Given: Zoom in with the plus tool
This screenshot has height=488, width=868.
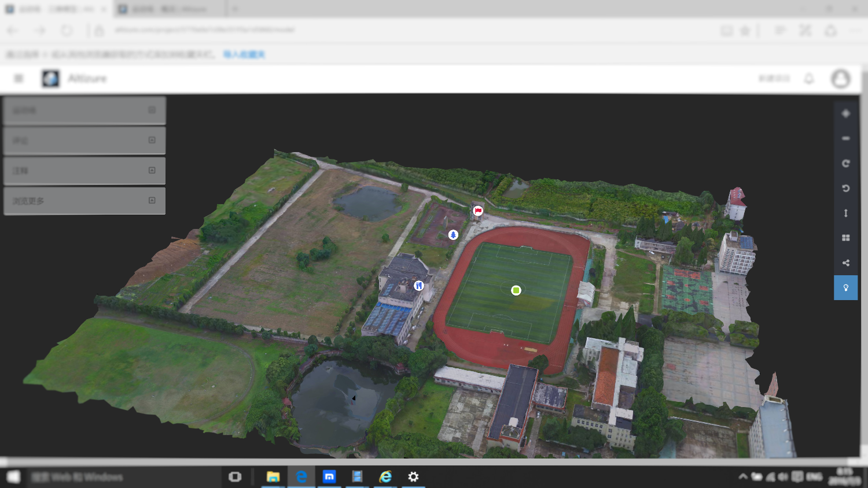Looking at the screenshot, I should [845, 113].
